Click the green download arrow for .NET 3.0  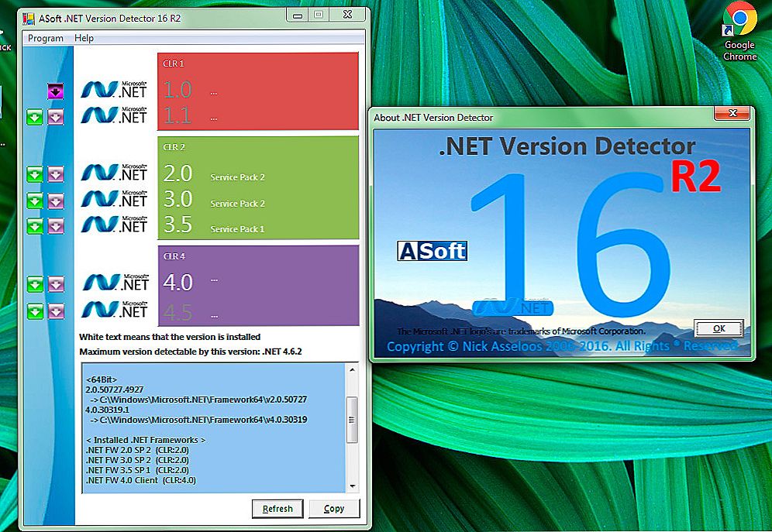34,201
